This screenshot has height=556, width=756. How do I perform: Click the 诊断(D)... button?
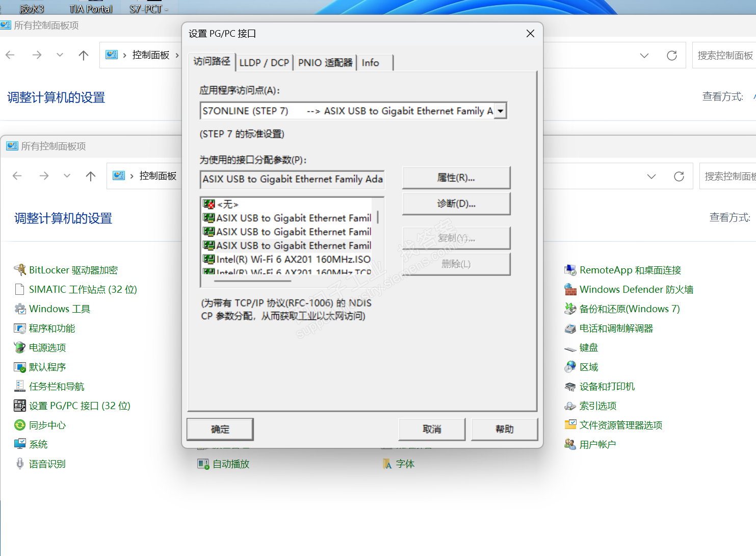[x=456, y=204]
